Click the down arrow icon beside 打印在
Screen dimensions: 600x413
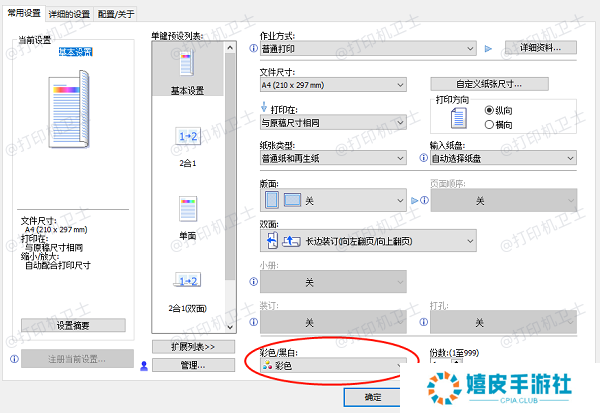pos(264,107)
